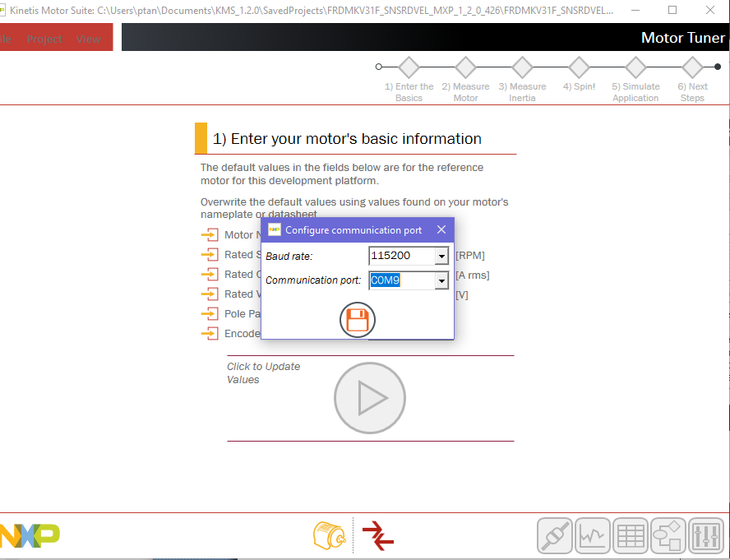Open the sliders tuning view icon

pyautogui.click(x=706, y=536)
